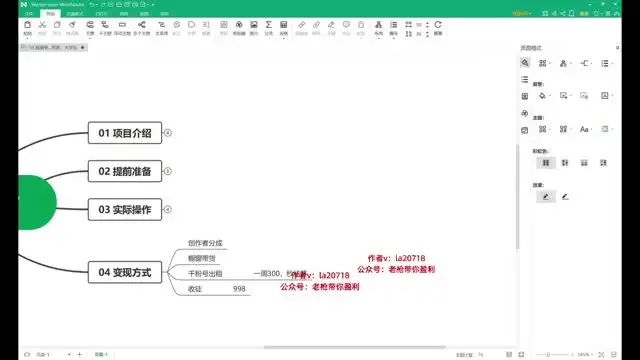This screenshot has width=640, height=360.
Task: Select the 01 项目介绍 topic box
Action: click(125, 133)
